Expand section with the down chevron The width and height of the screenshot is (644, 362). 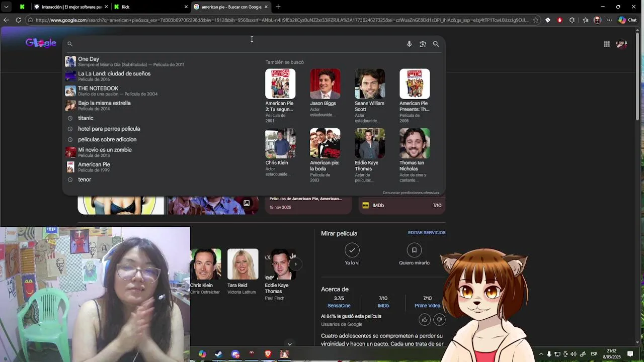[289, 344]
